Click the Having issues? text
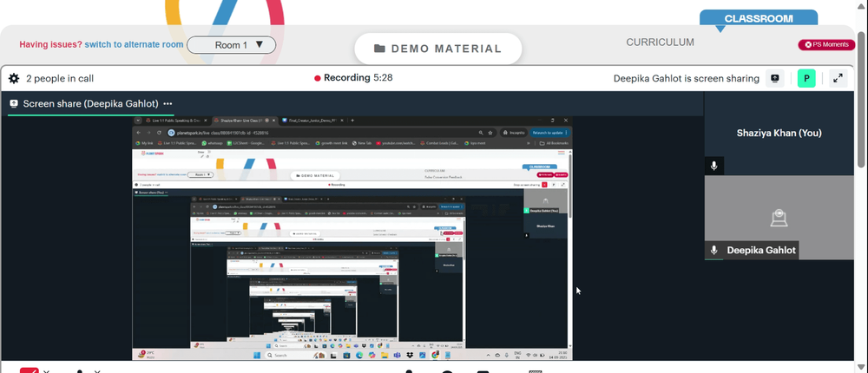This screenshot has height=373, width=868. coord(51,44)
